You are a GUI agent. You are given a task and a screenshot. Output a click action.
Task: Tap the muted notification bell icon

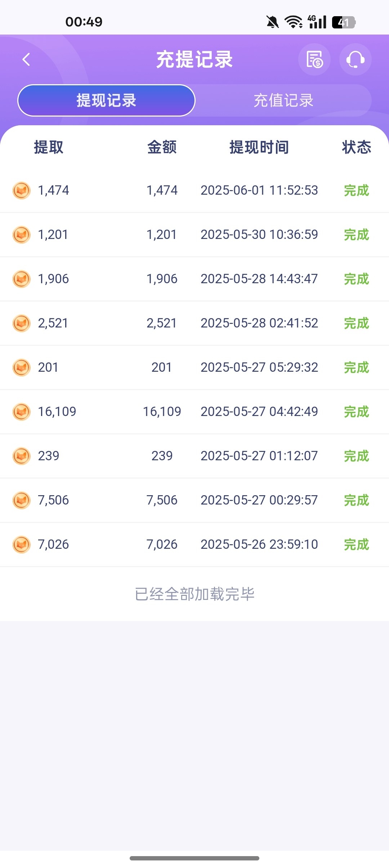click(273, 22)
